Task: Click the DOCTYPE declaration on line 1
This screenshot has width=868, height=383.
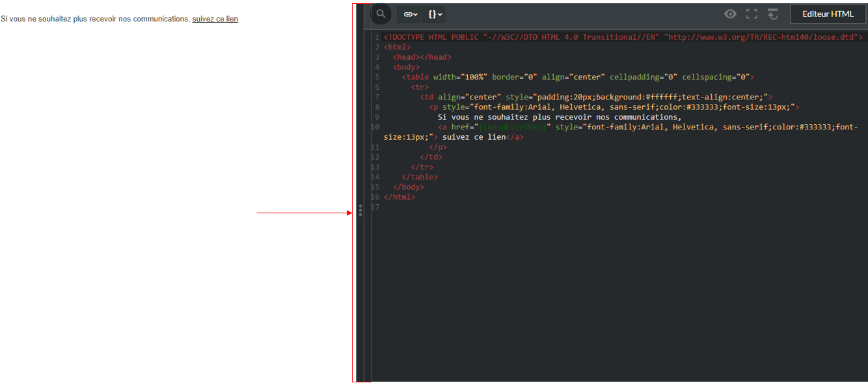Action: click(623, 37)
